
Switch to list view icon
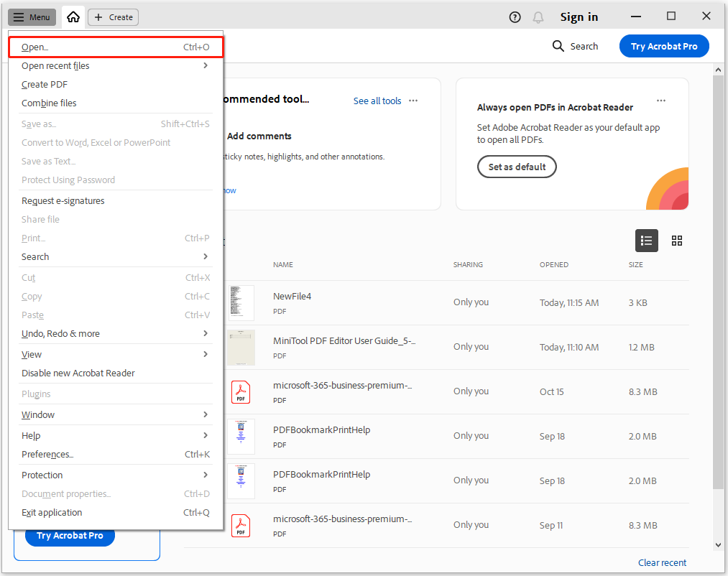(646, 241)
